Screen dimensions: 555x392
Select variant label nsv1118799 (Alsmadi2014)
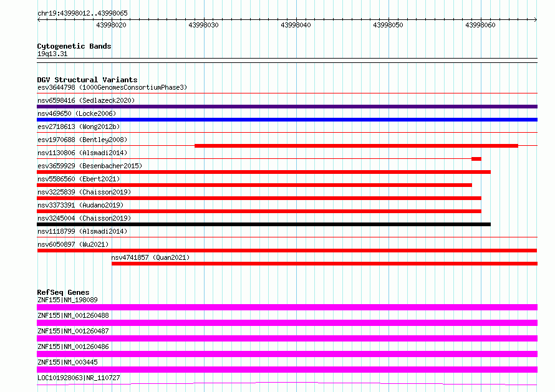[x=82, y=231]
